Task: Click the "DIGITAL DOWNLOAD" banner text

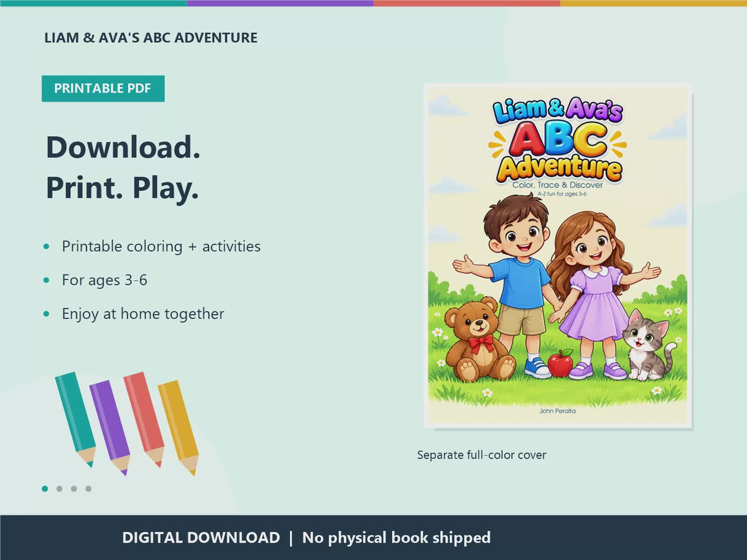Action: click(x=201, y=538)
